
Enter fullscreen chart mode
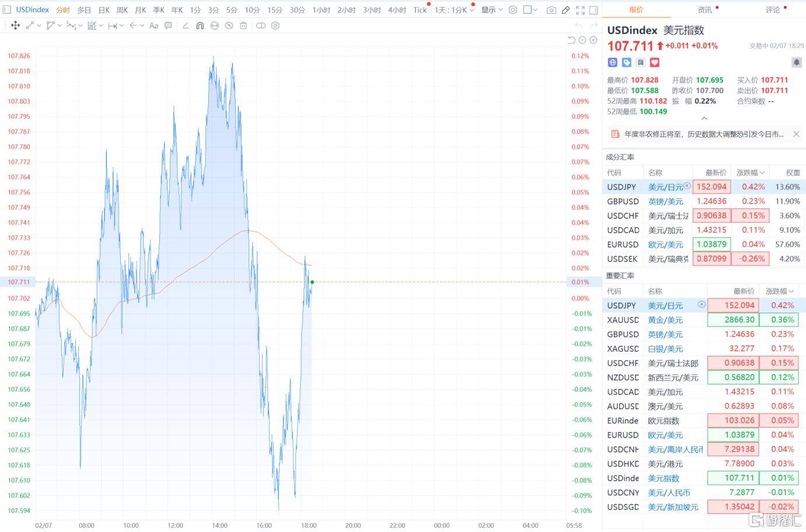tap(580, 10)
